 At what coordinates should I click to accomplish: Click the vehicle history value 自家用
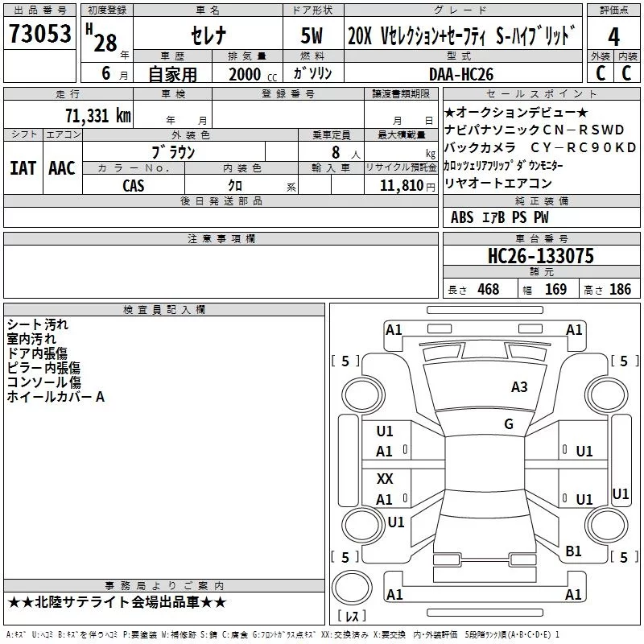[172, 74]
